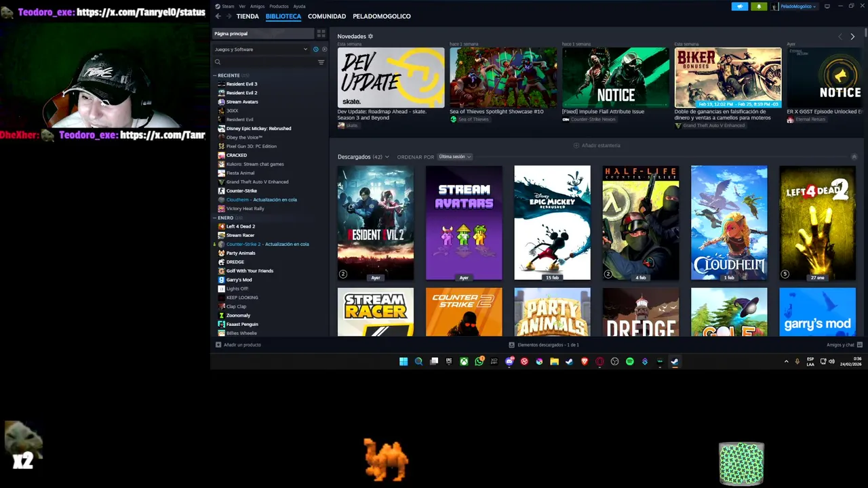This screenshot has width=868, height=488.
Task: Click the downloads icon in bottom bar
Action: 512,345
